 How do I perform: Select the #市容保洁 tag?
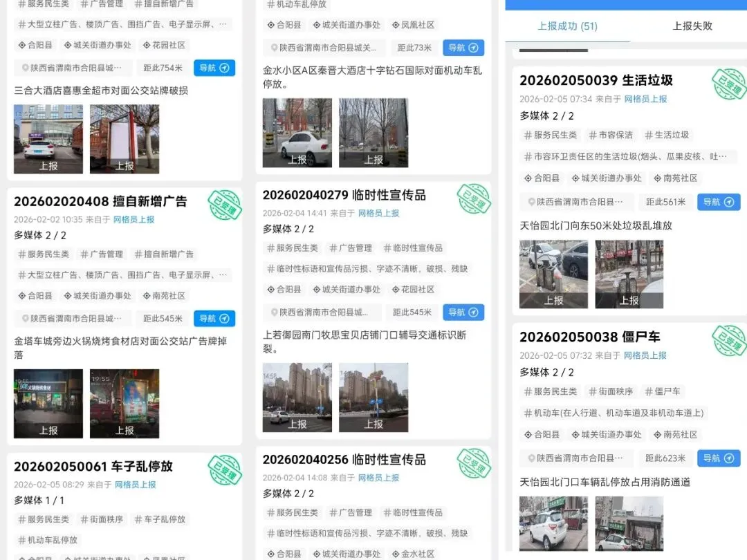[611, 136]
